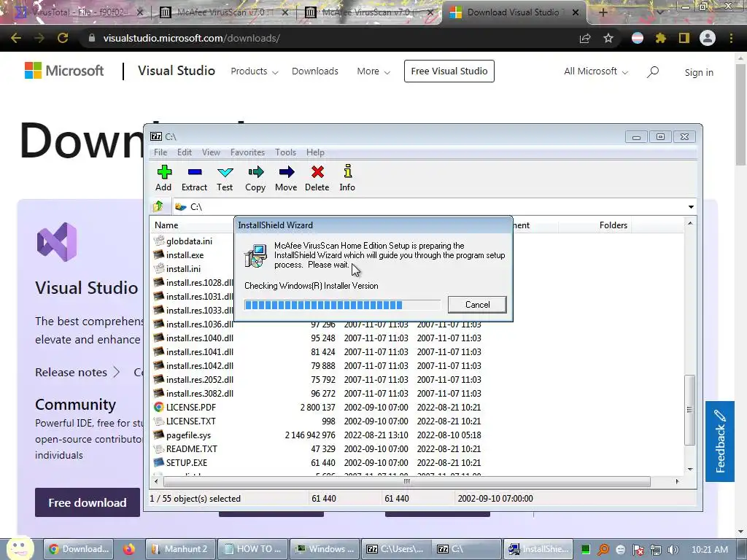
Task: Open the address path dropdown in 7-Zip
Action: (x=691, y=206)
